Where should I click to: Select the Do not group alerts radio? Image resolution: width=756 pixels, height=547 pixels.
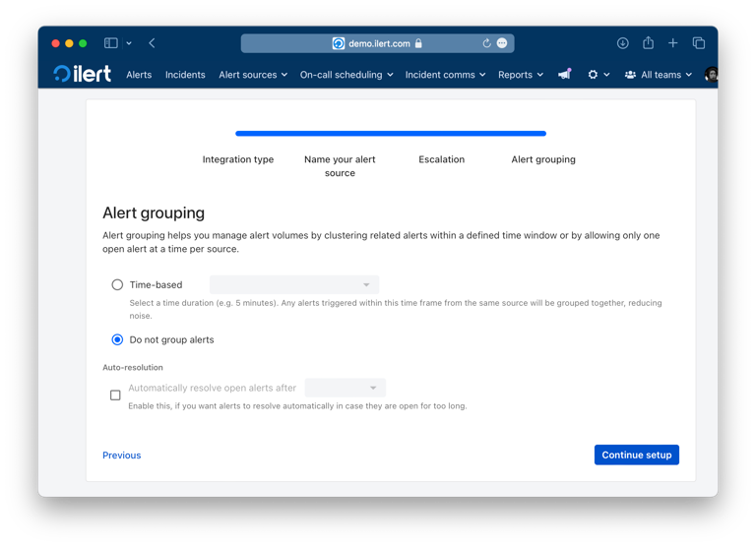[x=117, y=339]
